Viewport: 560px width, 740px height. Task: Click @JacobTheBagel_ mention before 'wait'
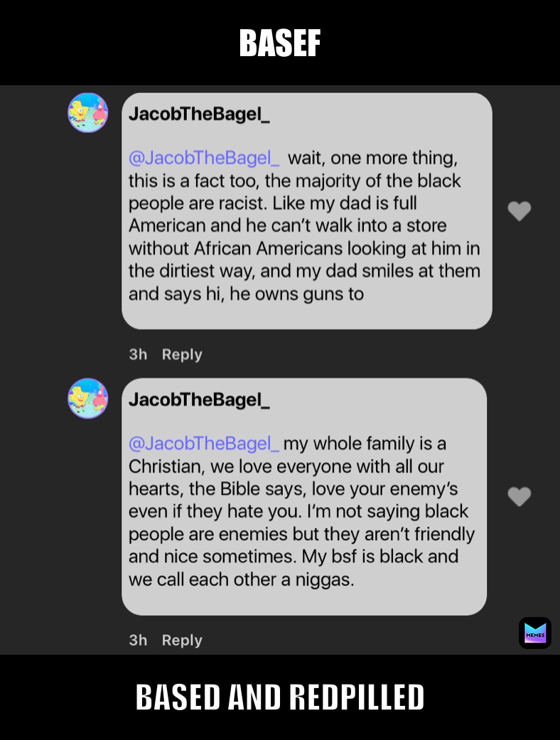click(204, 158)
